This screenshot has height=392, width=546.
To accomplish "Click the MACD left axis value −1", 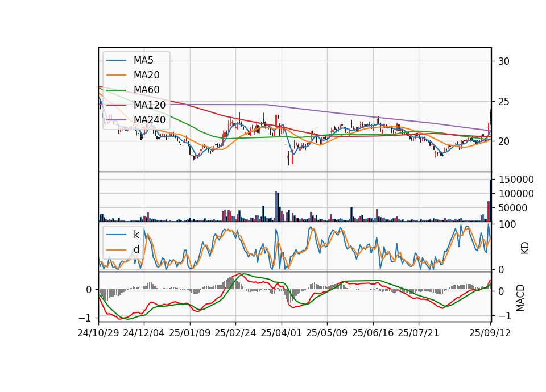I will (85, 318).
